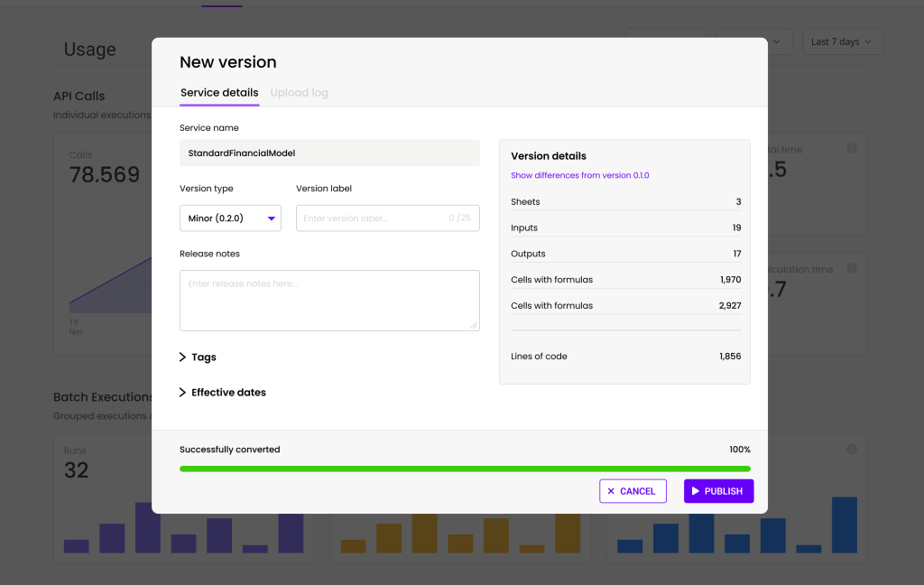Click the X icon inside the Cancel button
924x585 pixels.
[x=612, y=490]
